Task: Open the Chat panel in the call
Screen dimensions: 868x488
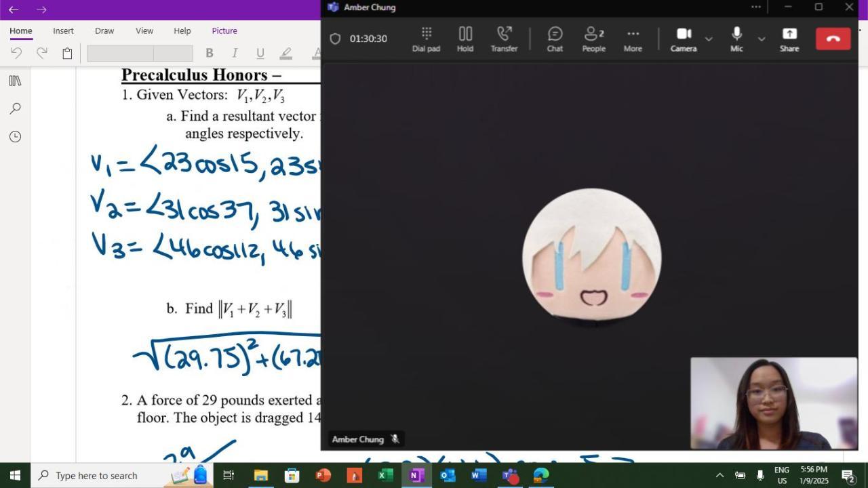Action: pos(555,39)
